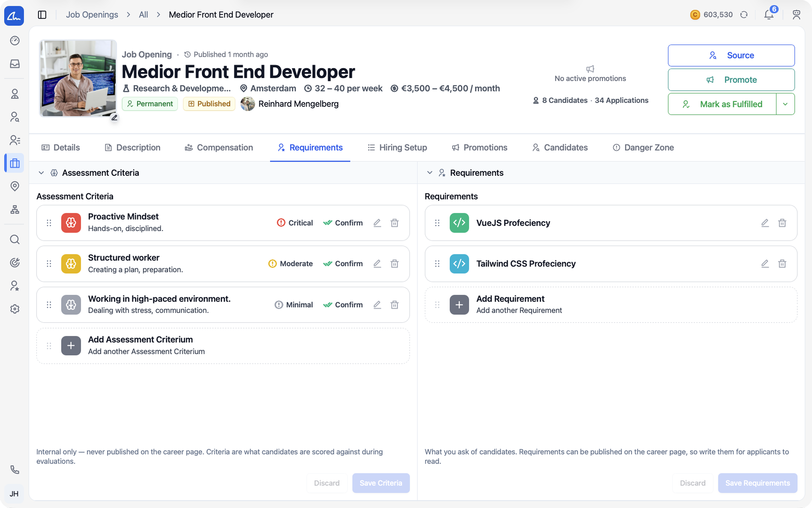Open the Danger Zone tab
Viewport: 812px width, 508px height.
click(643, 148)
